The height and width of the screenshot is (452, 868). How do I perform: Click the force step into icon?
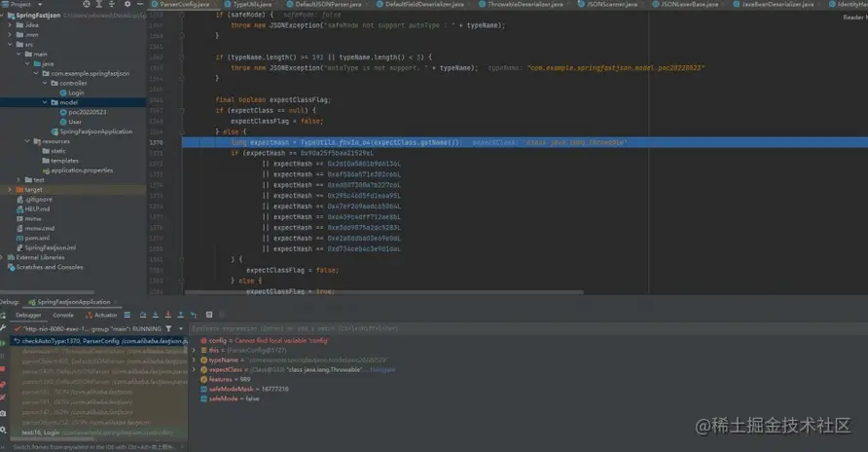coord(168,315)
